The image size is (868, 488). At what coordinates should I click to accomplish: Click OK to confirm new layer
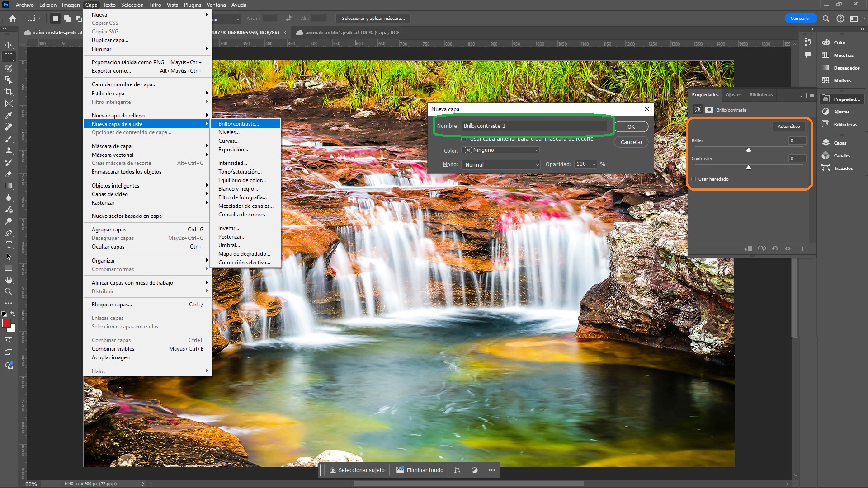[631, 127]
